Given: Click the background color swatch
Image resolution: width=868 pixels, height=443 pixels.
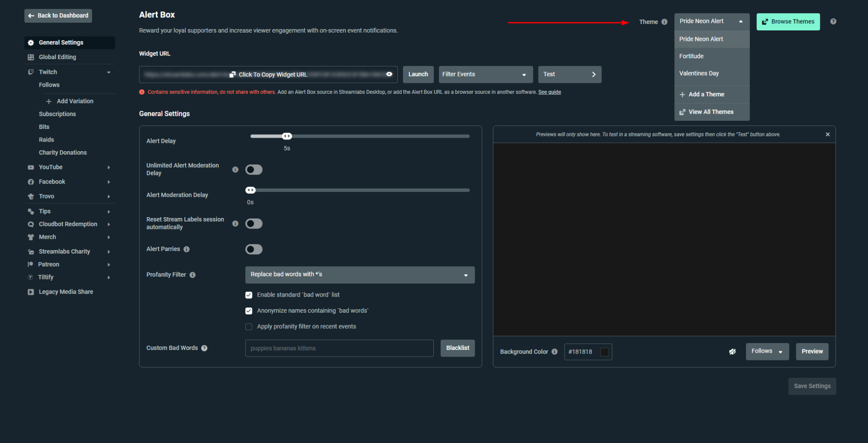Looking at the screenshot, I should (x=604, y=352).
